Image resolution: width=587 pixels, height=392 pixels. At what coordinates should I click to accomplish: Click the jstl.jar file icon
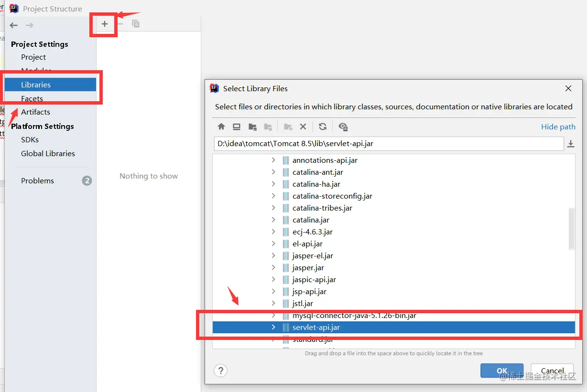click(286, 304)
